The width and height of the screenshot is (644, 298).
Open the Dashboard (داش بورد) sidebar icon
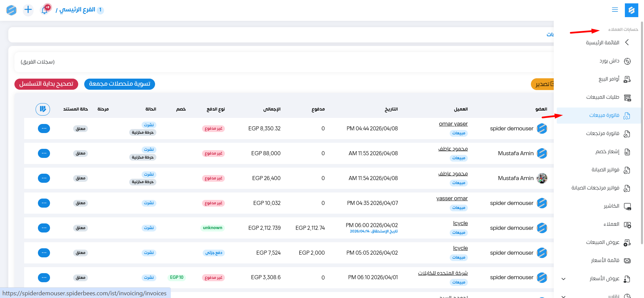[x=627, y=61]
